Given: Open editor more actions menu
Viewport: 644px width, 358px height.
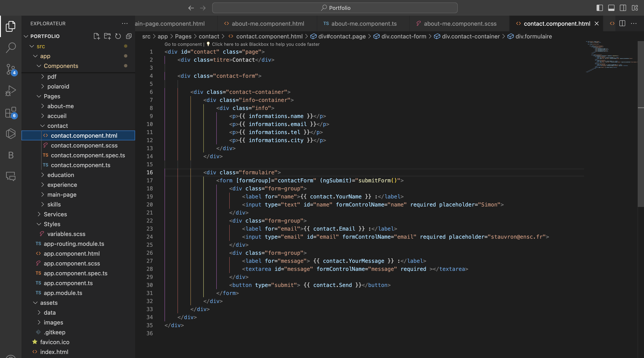Looking at the screenshot, I should tap(634, 23).
